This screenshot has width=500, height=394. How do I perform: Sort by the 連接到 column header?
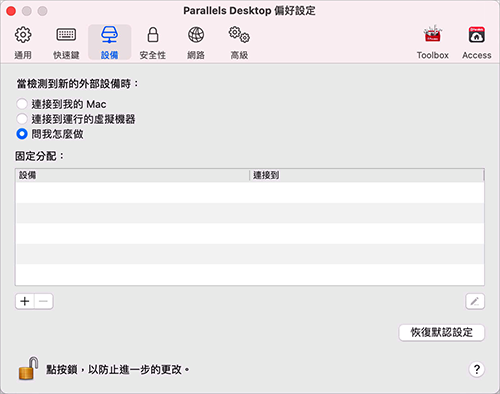pyautogui.click(x=367, y=175)
